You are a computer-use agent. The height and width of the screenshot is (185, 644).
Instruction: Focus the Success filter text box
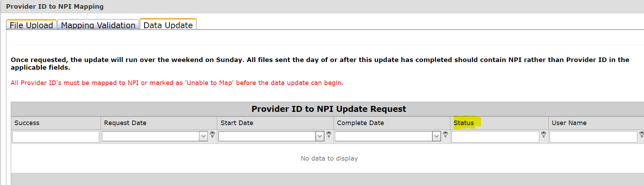pyautogui.click(x=56, y=137)
